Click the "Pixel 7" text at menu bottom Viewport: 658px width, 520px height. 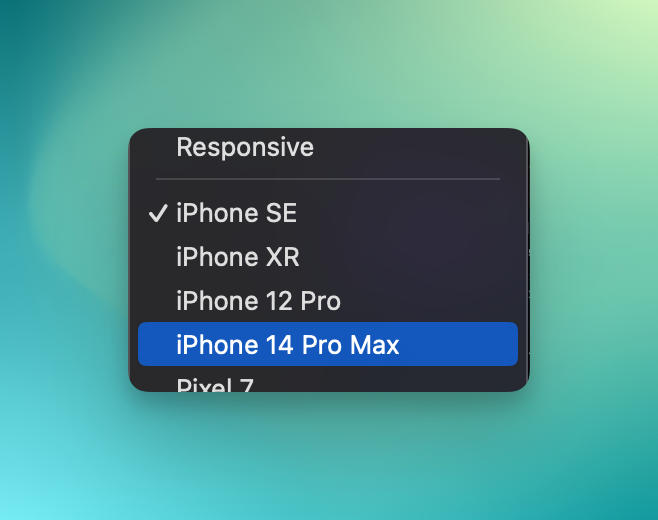click(215, 384)
